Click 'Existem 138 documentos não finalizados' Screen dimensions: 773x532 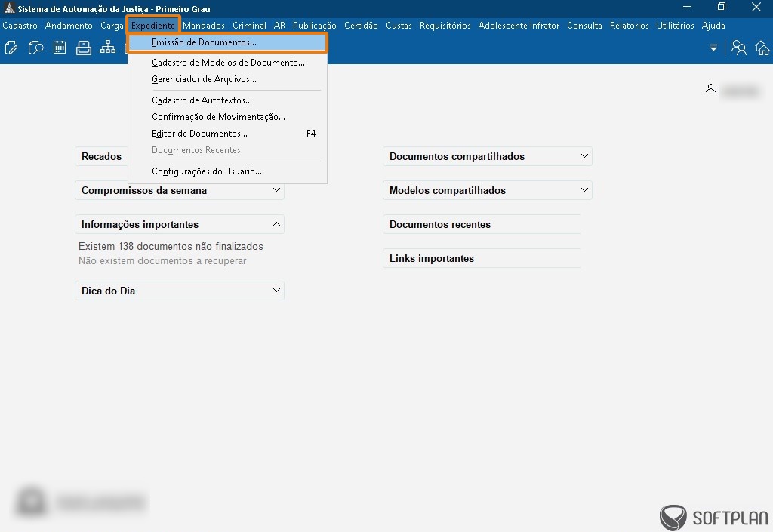tap(171, 246)
